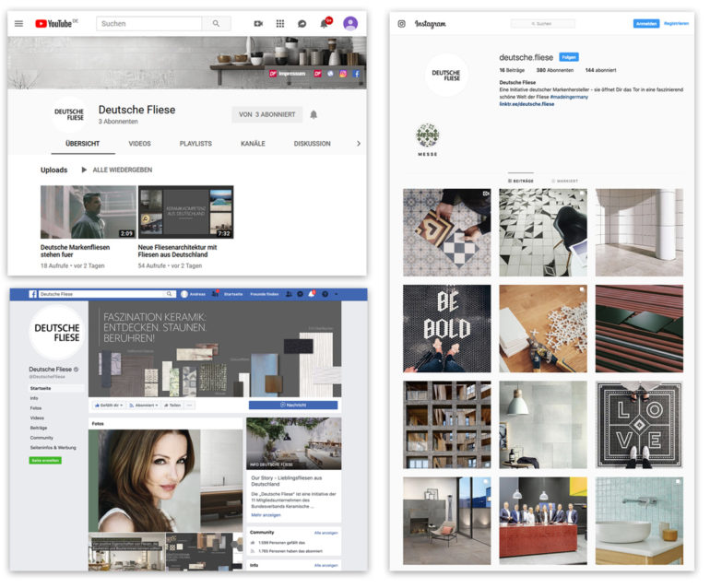Select Videos in Facebook page sidebar
Screen dimensions: 710x588
[37, 418]
